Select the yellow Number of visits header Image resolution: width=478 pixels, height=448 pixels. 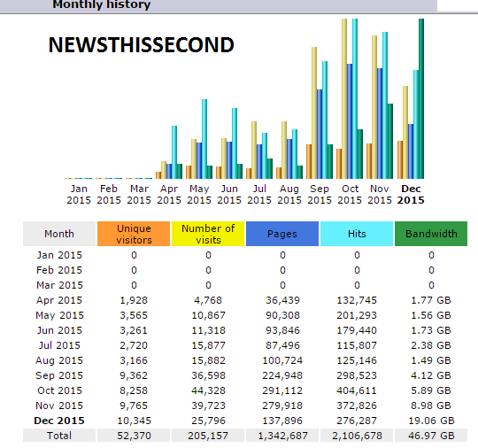tap(208, 234)
